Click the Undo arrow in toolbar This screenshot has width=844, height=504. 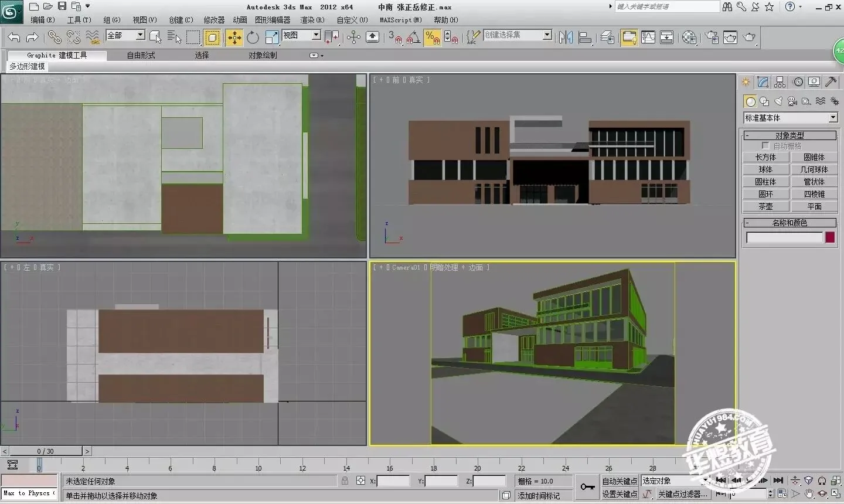(14, 38)
